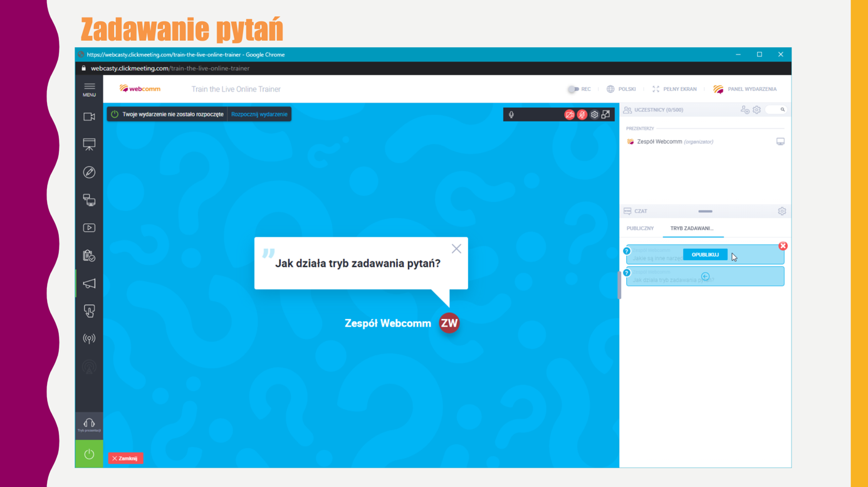868x487 pixels.
Task: Select the whiteboard pencil tool
Action: pyautogui.click(x=89, y=172)
